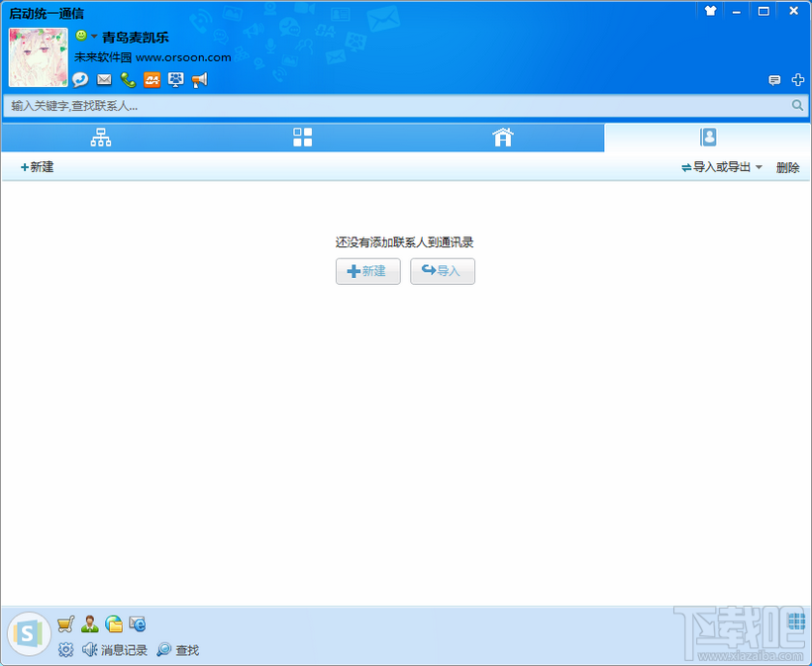The width and height of the screenshot is (812, 666).
Task: Add a contact with the plus icon
Action: 798,80
